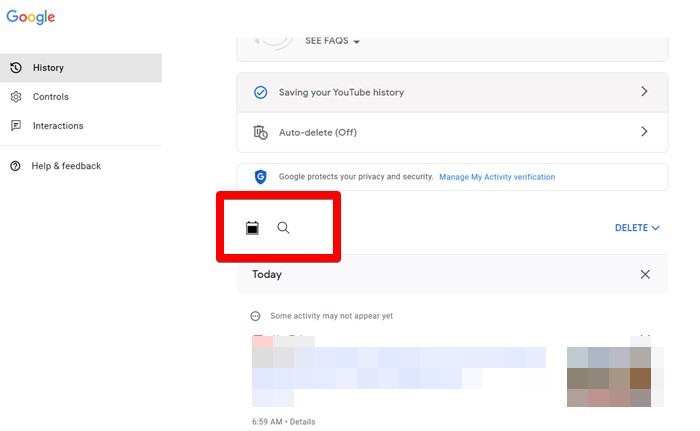Open Auto-delete (Off) settings
The height and width of the screenshot is (431, 700).
point(452,132)
